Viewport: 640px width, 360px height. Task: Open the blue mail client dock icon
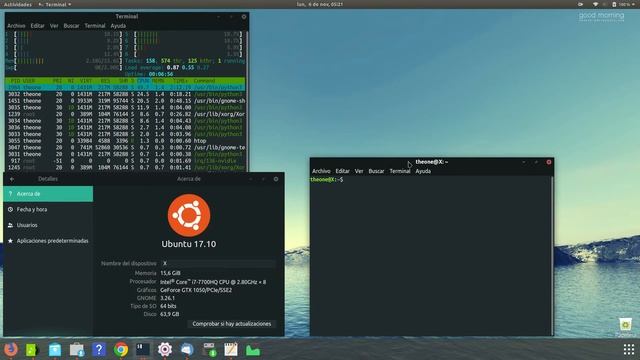[x=187, y=349]
